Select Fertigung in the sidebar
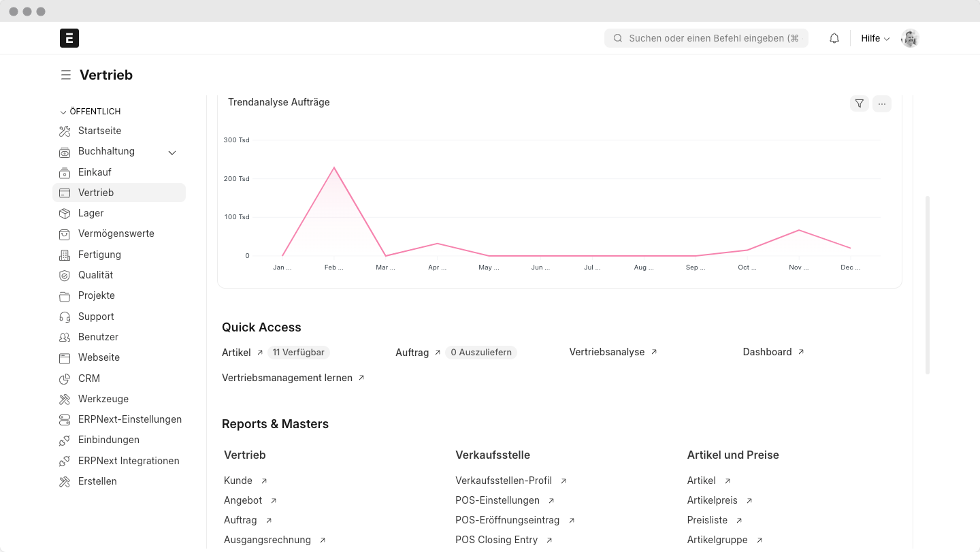980x552 pixels. coord(99,255)
